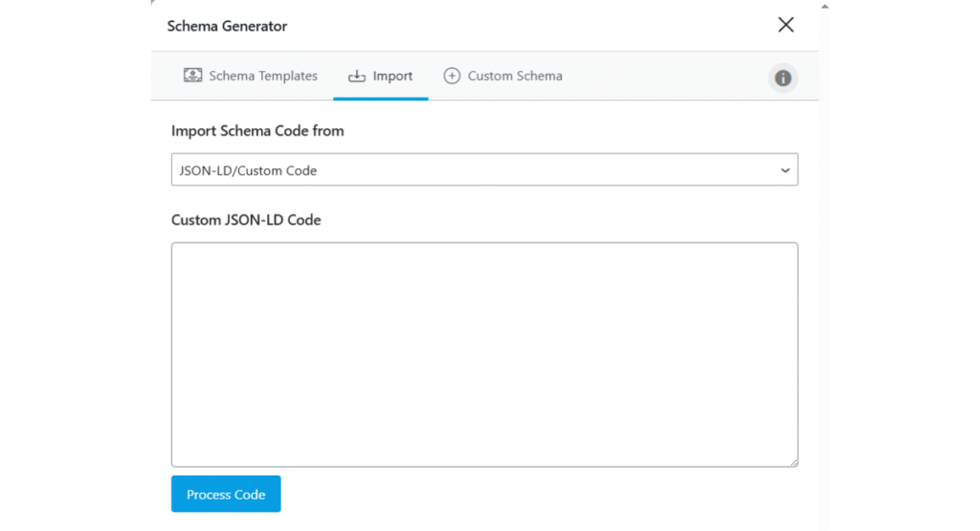Click the JSON-LD/Custom Code selected value

click(248, 170)
